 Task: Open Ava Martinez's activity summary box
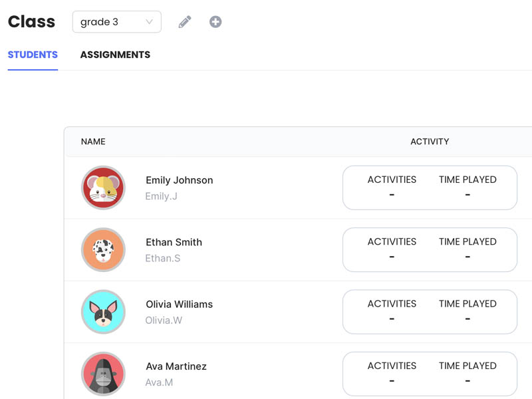(430, 374)
